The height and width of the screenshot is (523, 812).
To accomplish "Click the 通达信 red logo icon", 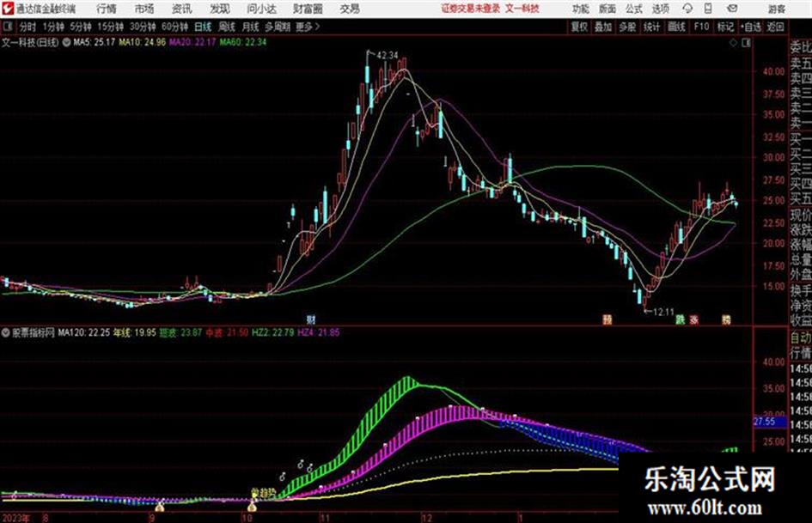I will (x=7, y=9).
